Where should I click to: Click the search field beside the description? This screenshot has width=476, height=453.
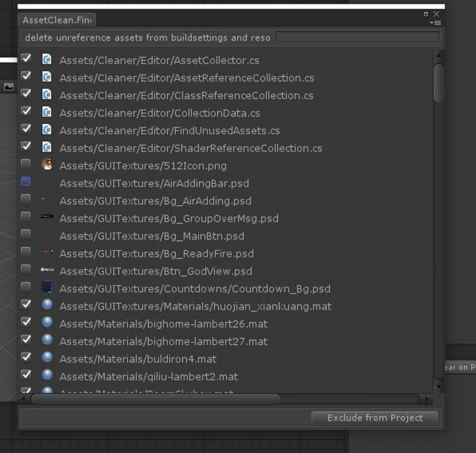click(x=357, y=37)
